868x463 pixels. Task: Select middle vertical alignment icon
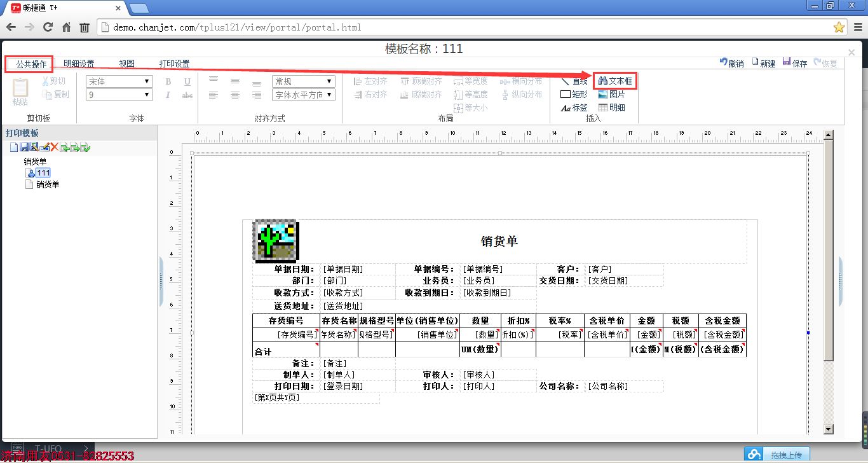[x=235, y=81]
